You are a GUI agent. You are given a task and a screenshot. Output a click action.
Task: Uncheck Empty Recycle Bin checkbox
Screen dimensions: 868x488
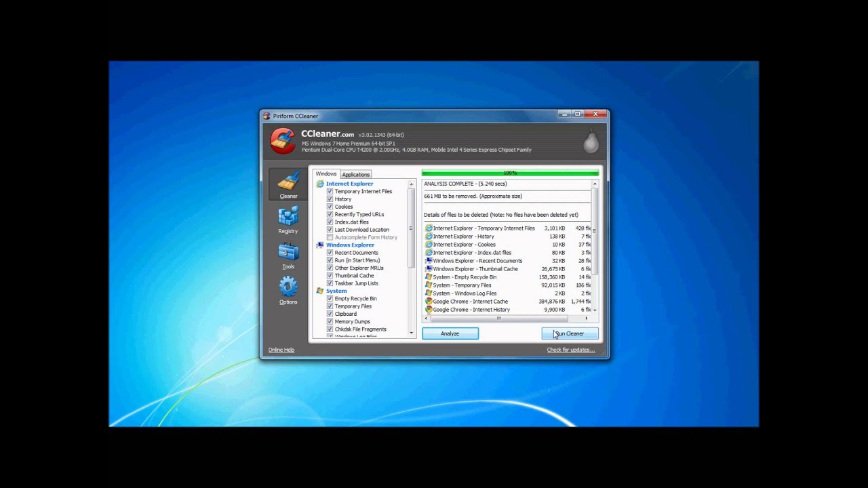pos(330,299)
